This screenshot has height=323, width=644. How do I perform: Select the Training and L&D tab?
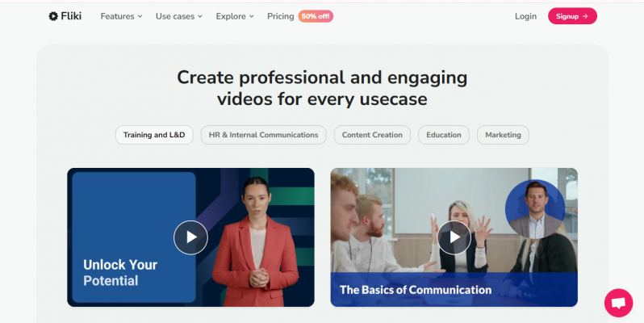154,135
